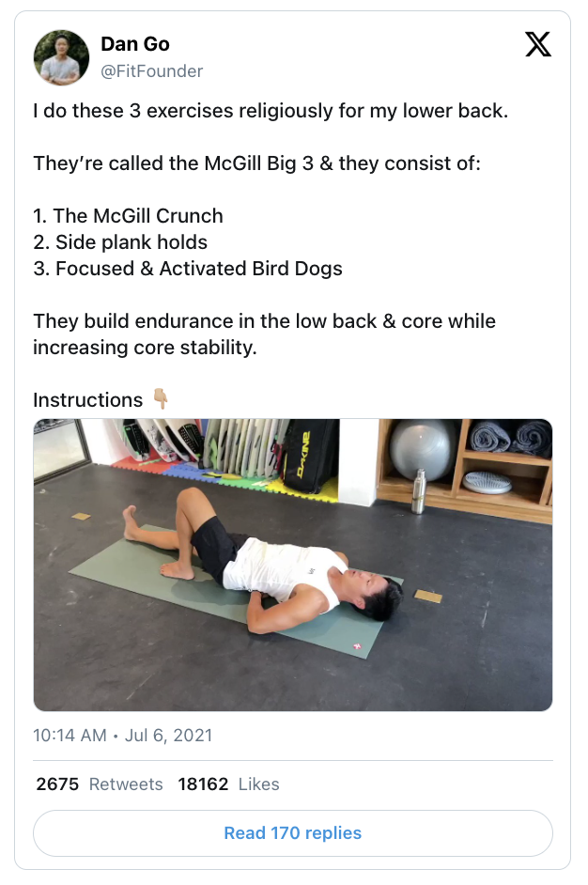This screenshot has height=885, width=588.
Task: Click the McGill Crunch list item text
Action: point(128,215)
